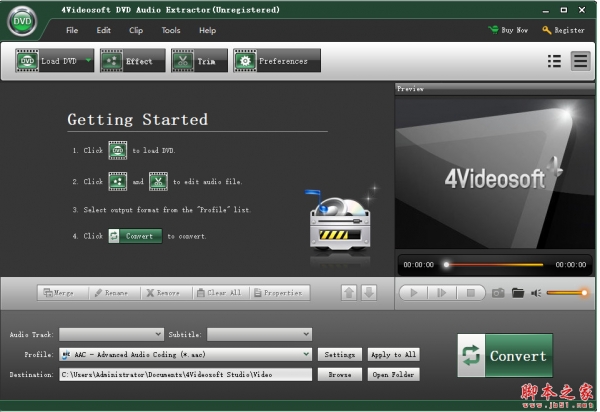This screenshot has width=600, height=412.
Task: Switch to the bulleted list view icon
Action: coord(554,61)
